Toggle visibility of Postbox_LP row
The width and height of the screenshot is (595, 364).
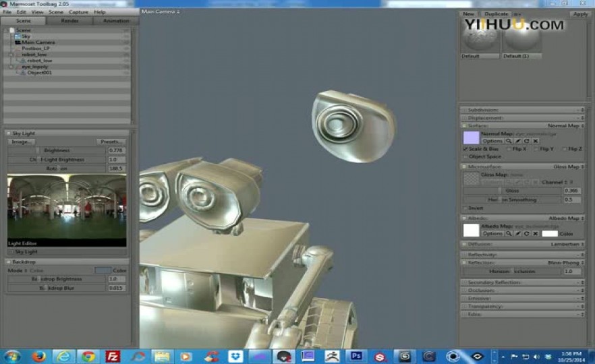pos(126,48)
